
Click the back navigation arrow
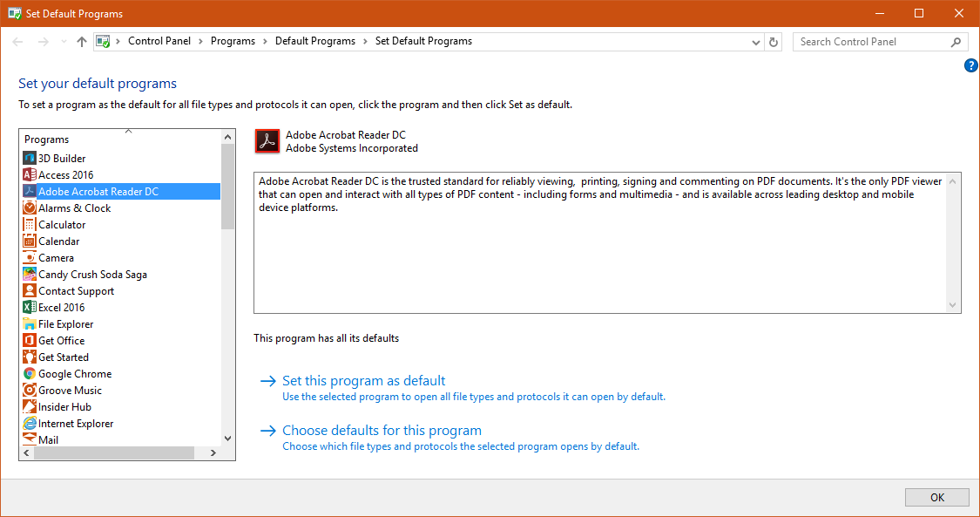click(17, 42)
